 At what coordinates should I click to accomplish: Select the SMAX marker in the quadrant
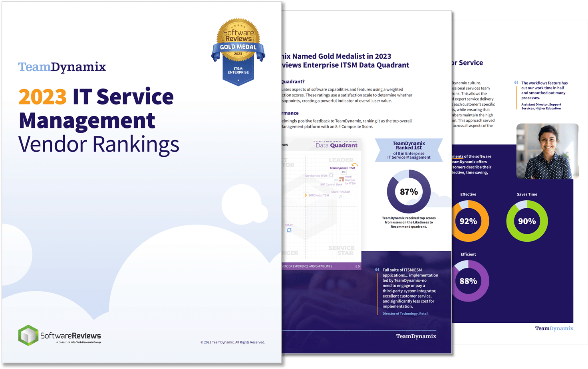pos(289,230)
